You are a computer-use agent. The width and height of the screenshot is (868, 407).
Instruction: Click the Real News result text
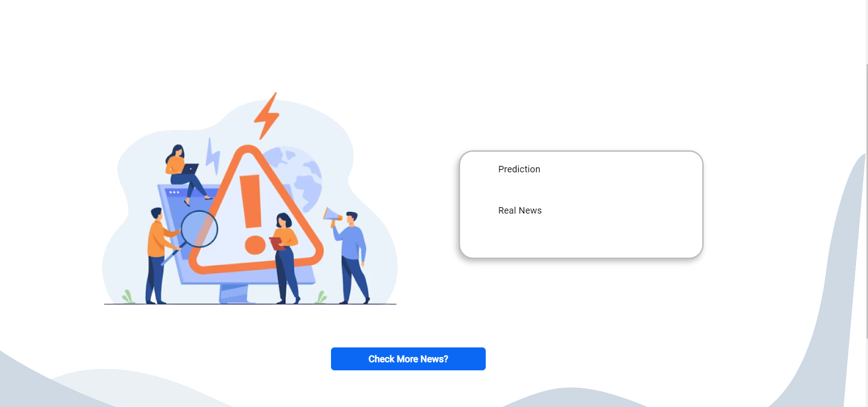tap(520, 210)
